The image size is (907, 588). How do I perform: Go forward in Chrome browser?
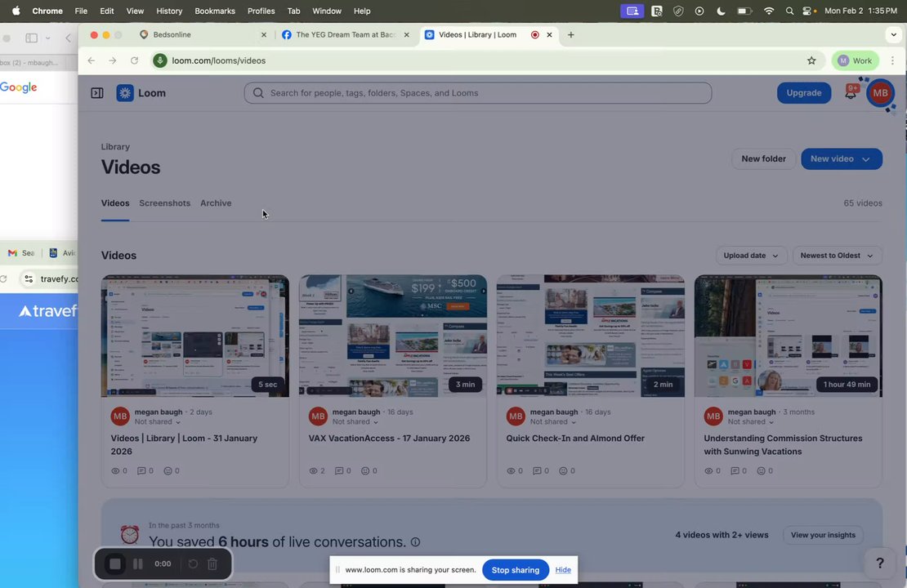(113, 60)
